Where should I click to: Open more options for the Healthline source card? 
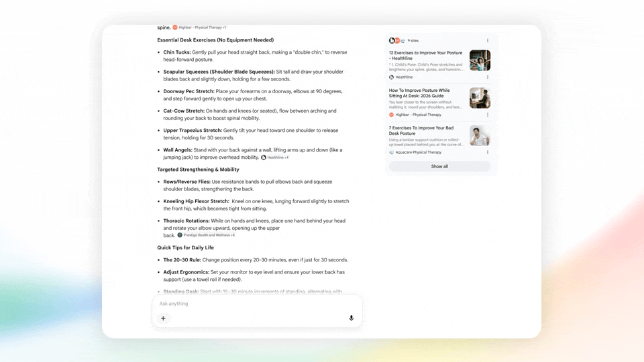point(488,77)
